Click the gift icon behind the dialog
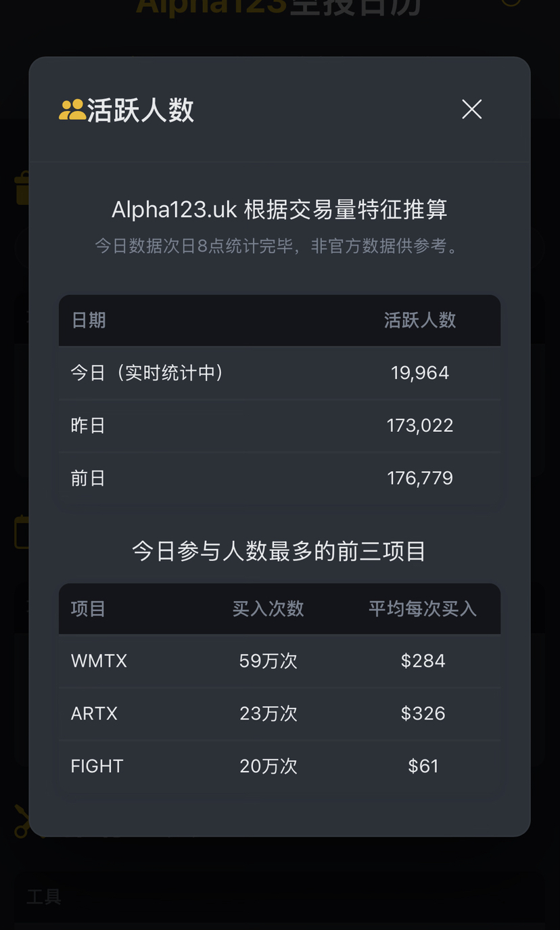560x930 pixels. [x=22, y=188]
